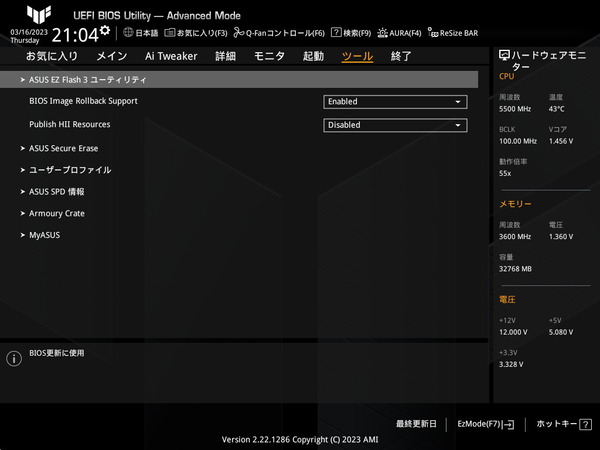Click the 12.000 V reading
Image resolution: width=600 pixels, height=450 pixels.
[x=513, y=332]
